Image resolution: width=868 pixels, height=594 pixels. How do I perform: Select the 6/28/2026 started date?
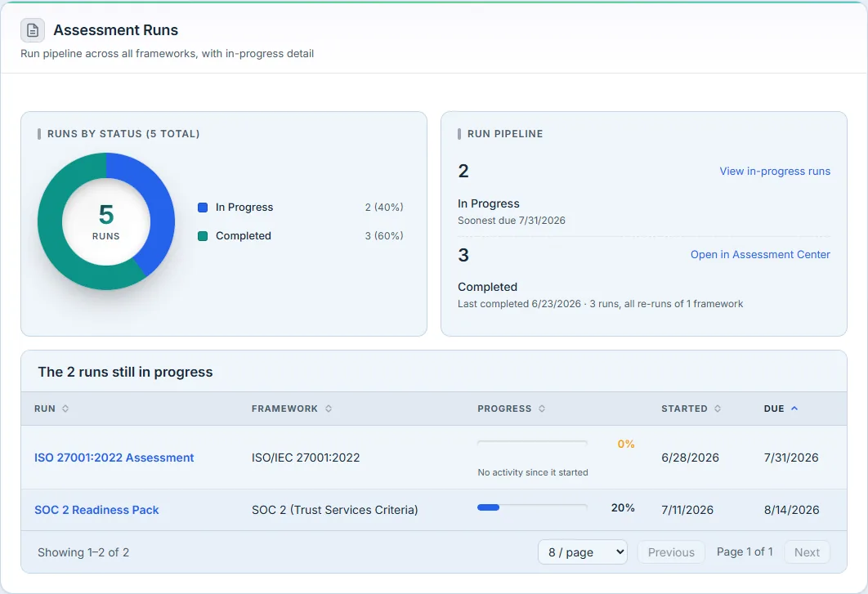point(690,458)
